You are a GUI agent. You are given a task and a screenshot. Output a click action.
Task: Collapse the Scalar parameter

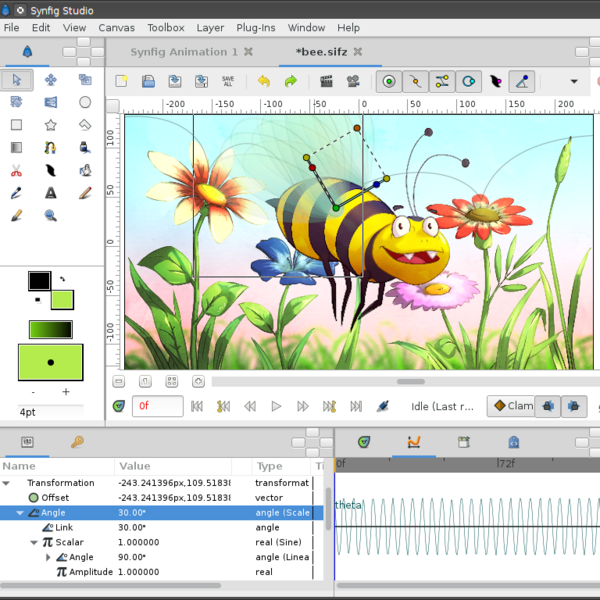(34, 542)
